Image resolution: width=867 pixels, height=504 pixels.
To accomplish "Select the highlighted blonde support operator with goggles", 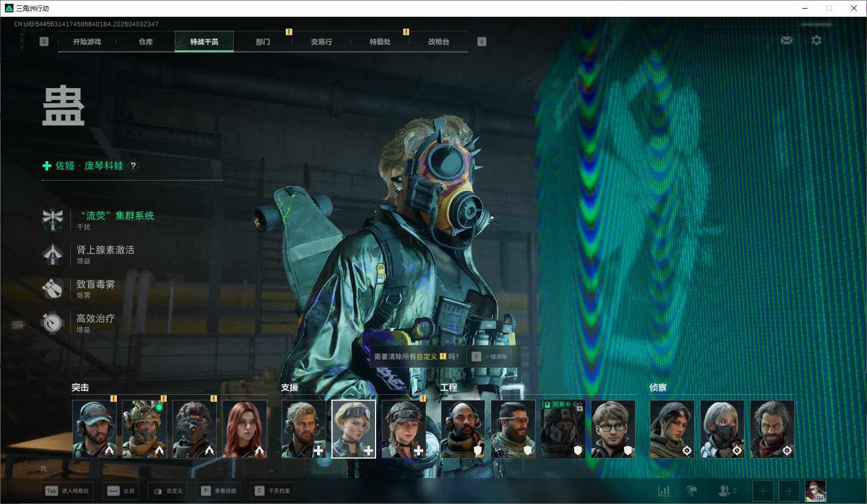I will (353, 429).
